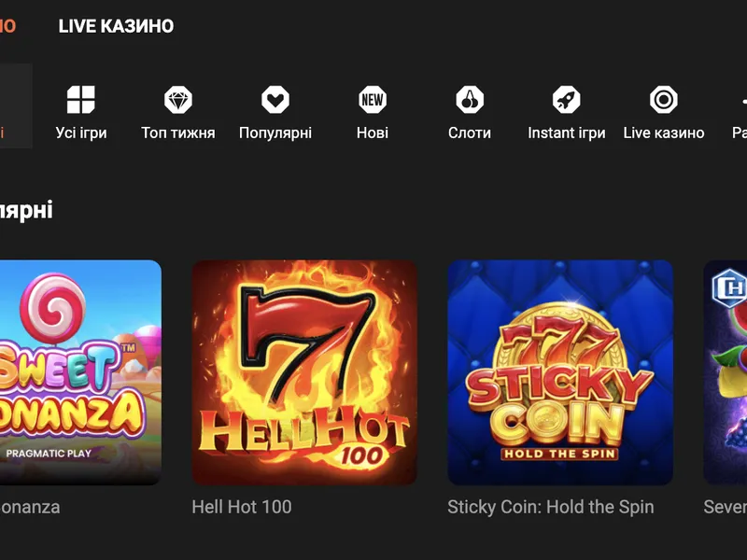The image size is (747, 560).
Task: Select the rocket icon for Instant ігри
Action: tap(567, 100)
